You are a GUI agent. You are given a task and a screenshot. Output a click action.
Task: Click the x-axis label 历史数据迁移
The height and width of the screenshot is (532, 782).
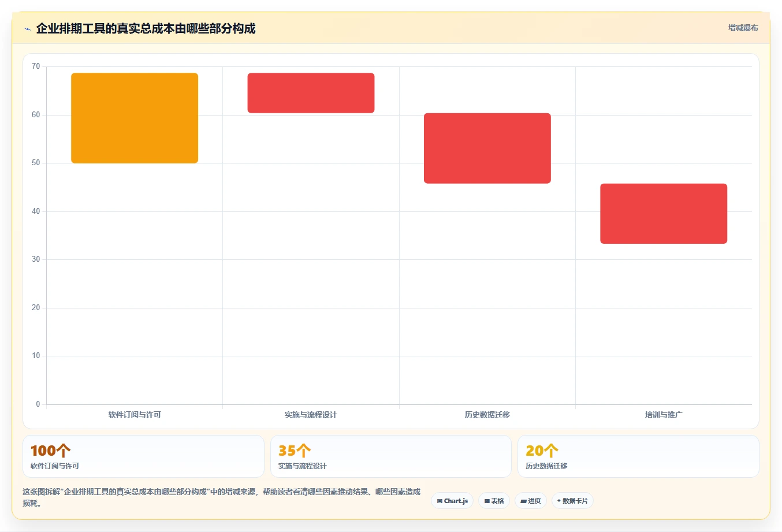[487, 415]
